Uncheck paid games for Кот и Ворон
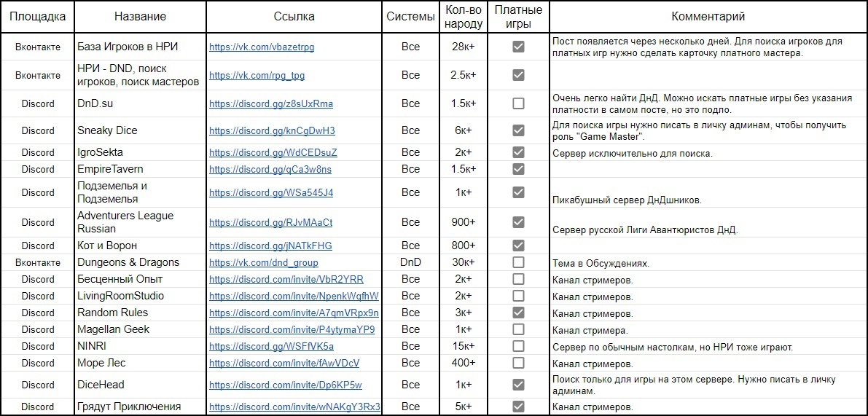The image size is (868, 416). pyautogui.click(x=518, y=245)
